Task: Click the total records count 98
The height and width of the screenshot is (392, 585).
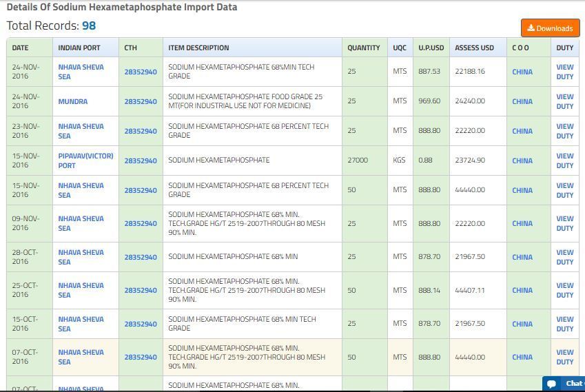Action: pyautogui.click(x=89, y=26)
